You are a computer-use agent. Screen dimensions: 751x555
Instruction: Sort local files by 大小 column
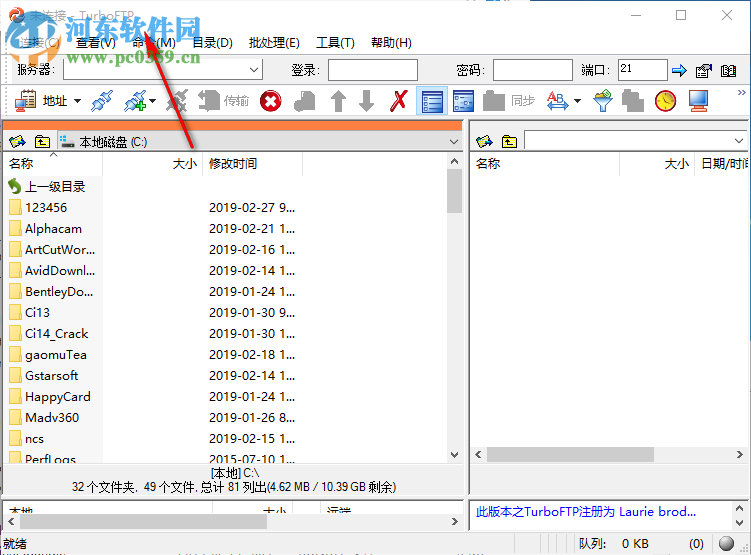point(152,164)
